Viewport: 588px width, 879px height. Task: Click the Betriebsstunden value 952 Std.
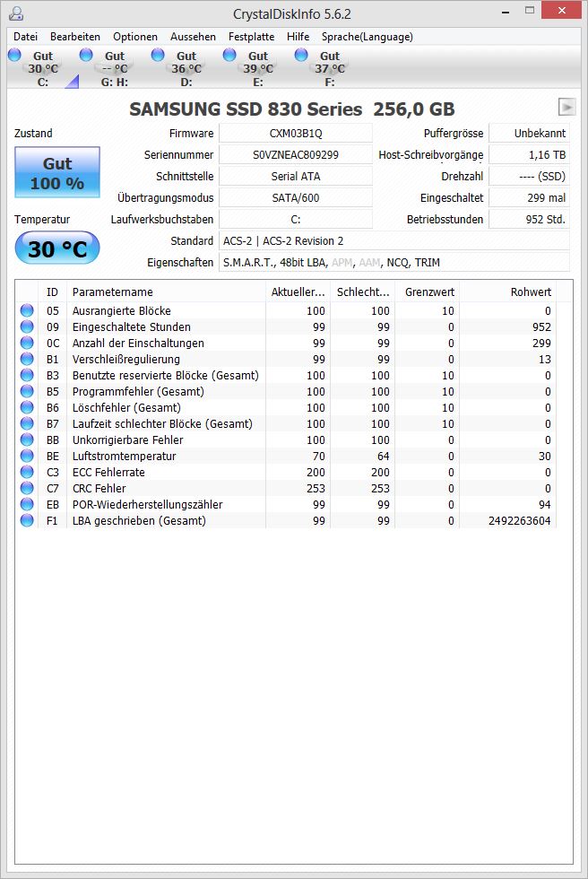[x=529, y=219]
